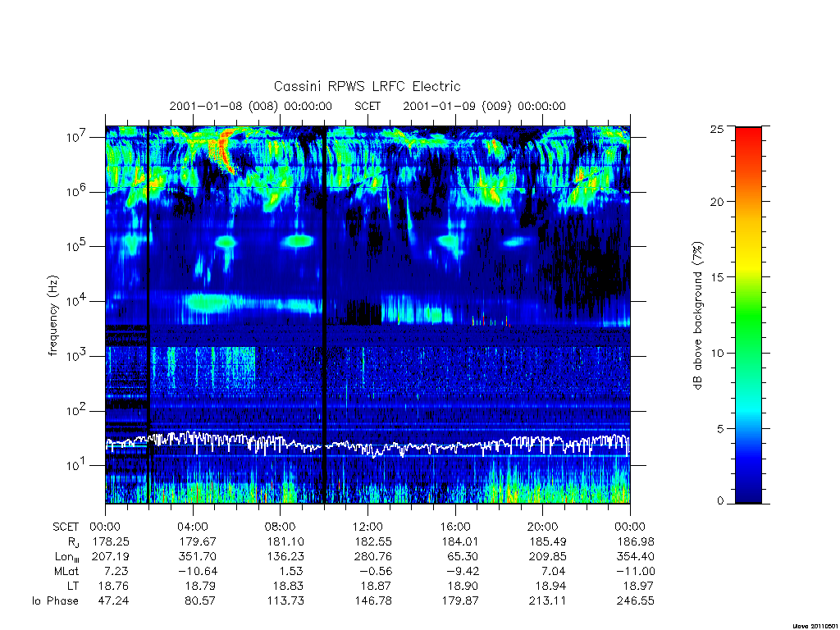840x630 pixels.
Task: Click the RJ value 182.55
Action: coord(373,541)
